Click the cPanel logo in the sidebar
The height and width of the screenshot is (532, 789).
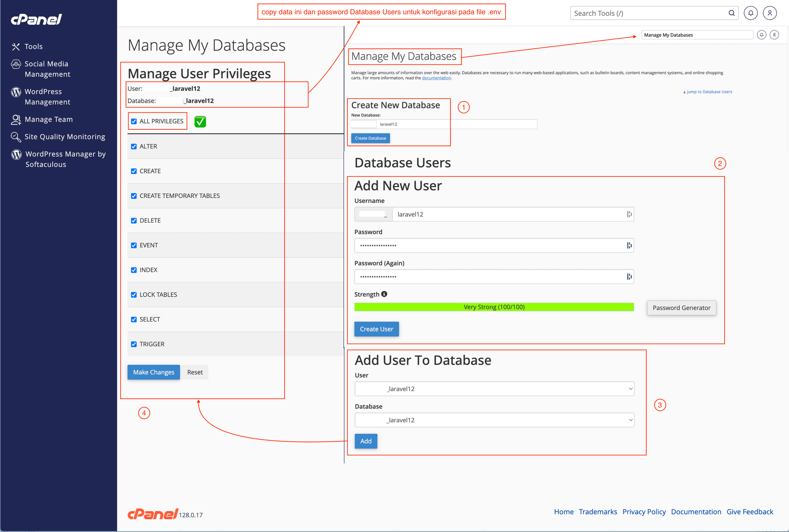point(36,19)
